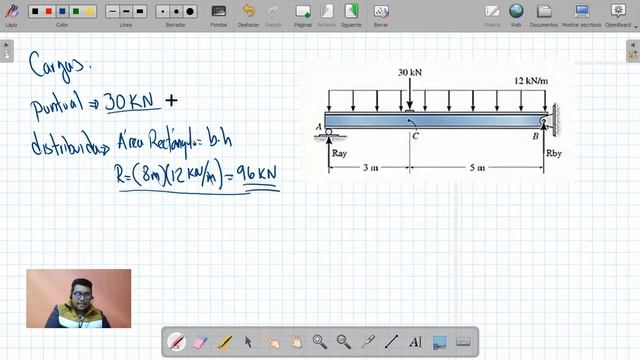This screenshot has height=360, width=640.
Task: Select the Lápiz stylus palette icon
Action: click(x=11, y=11)
